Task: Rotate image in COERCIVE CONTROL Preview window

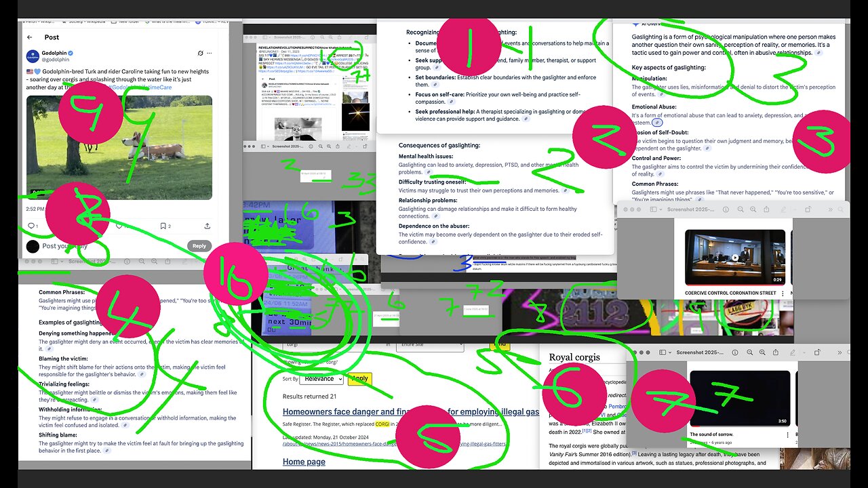Action: coord(808,209)
